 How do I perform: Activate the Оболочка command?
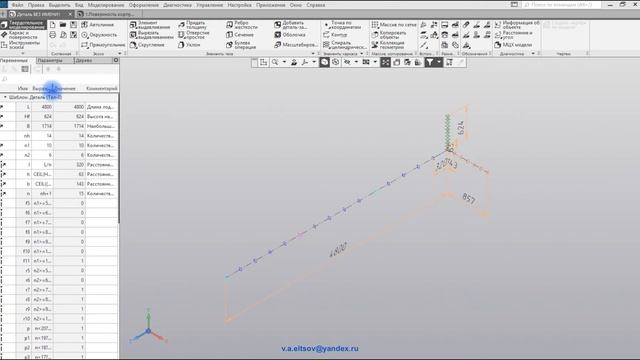pyautogui.click(x=290, y=35)
